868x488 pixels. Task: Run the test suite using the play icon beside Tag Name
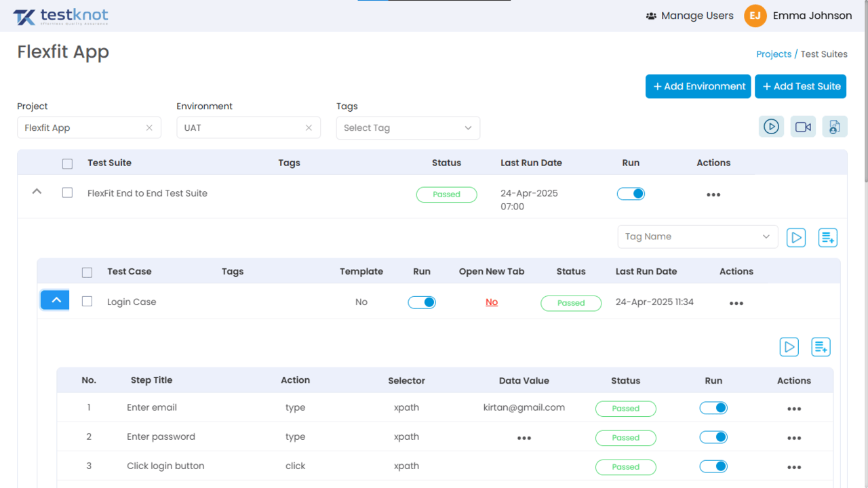[796, 237]
